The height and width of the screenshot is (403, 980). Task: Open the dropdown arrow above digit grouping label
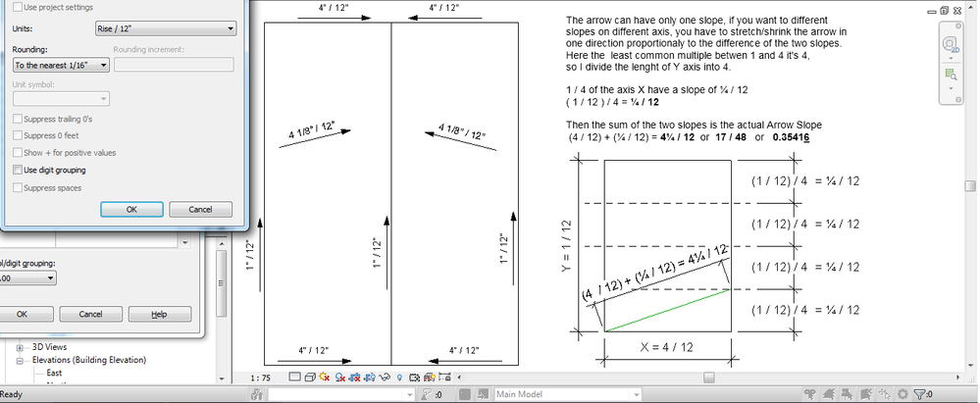[x=185, y=242]
